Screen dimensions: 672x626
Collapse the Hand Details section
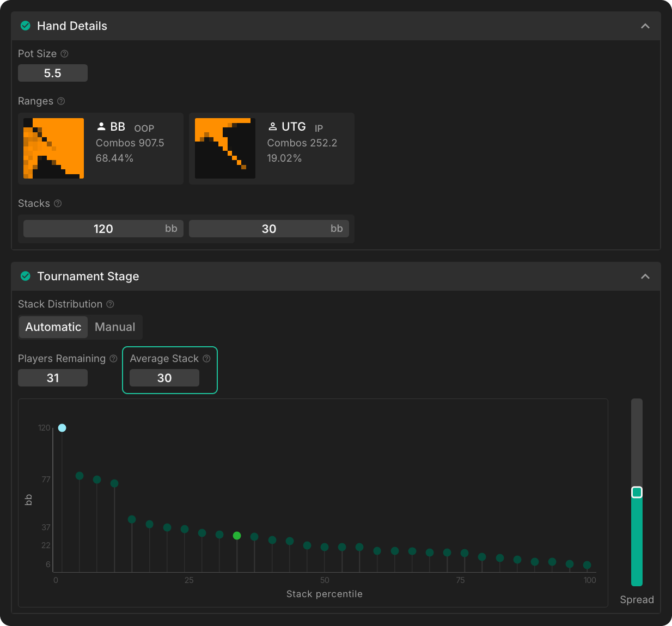click(645, 26)
